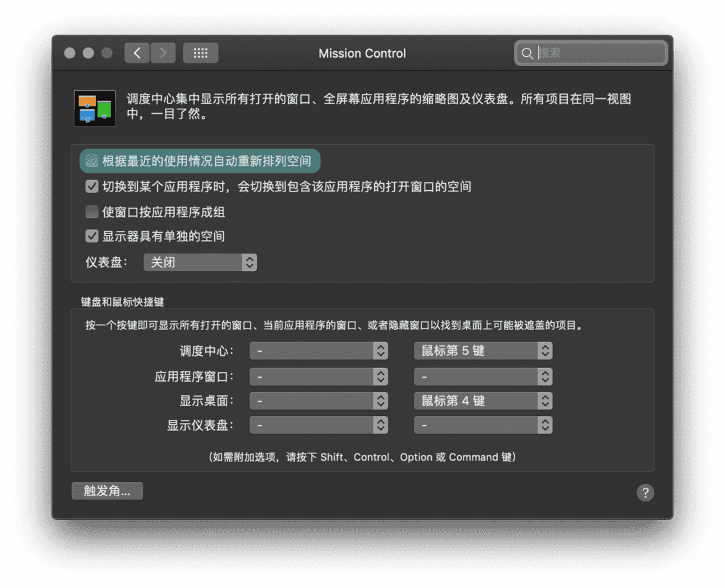Click the 显示桌面： row label
Viewport: 725px width, 588px height.
tap(206, 401)
